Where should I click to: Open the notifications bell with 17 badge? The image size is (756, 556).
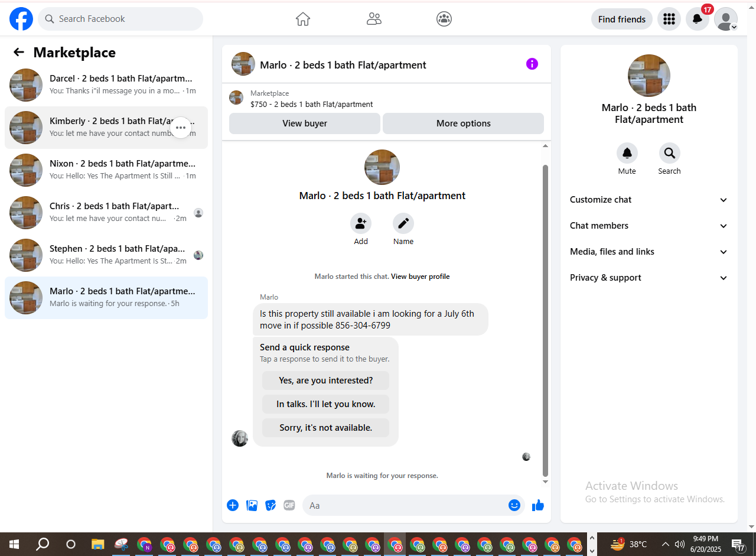(698, 19)
